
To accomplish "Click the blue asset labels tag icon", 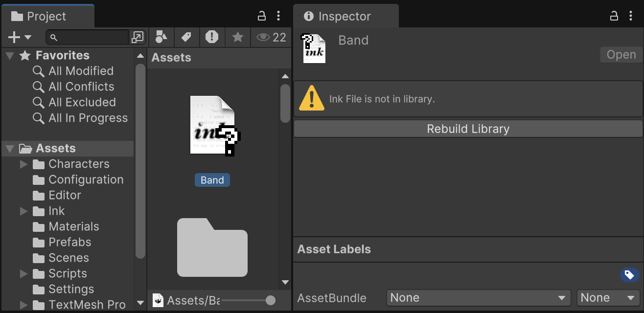I will pyautogui.click(x=629, y=275).
